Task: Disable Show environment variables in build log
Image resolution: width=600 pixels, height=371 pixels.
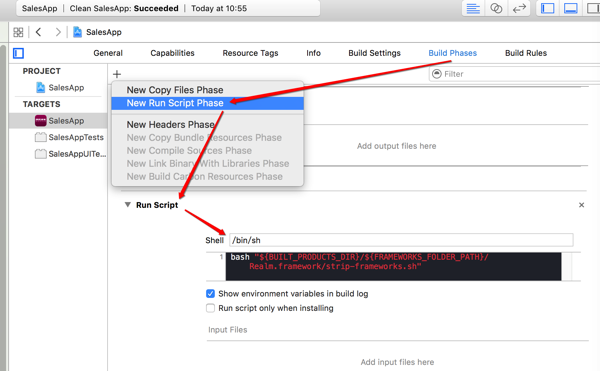Action: pyautogui.click(x=210, y=293)
